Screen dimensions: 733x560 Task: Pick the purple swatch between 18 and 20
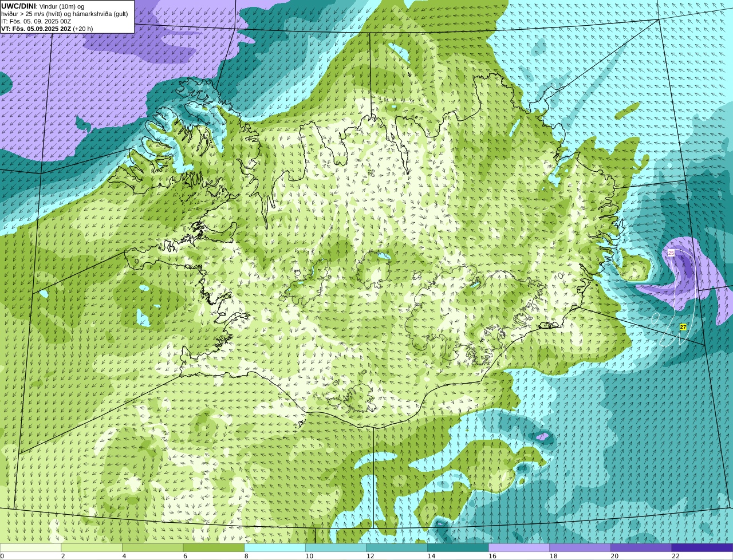(x=580, y=547)
